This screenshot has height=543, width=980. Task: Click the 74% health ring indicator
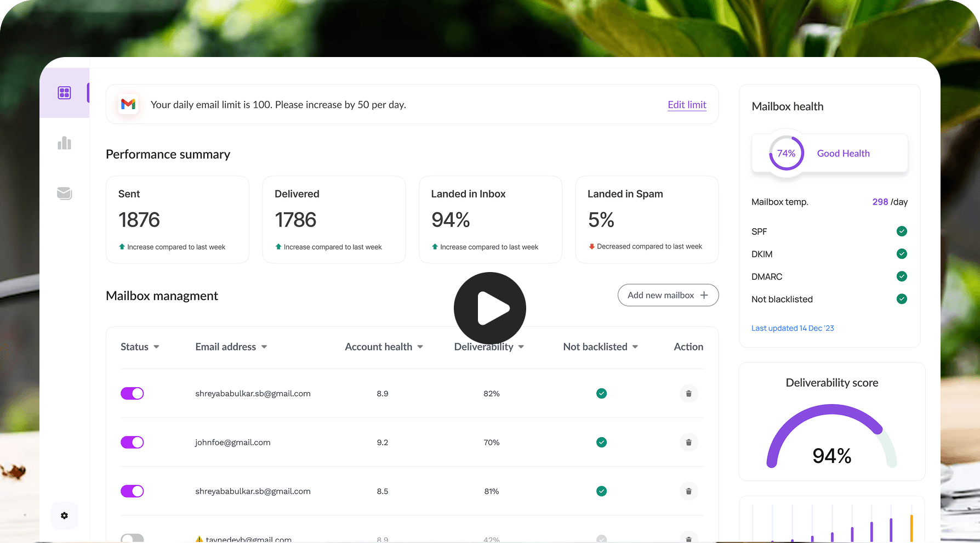[786, 153]
